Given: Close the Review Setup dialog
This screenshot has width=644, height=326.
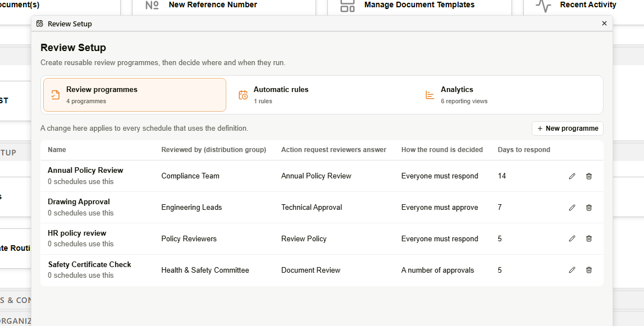Looking at the screenshot, I should (604, 24).
